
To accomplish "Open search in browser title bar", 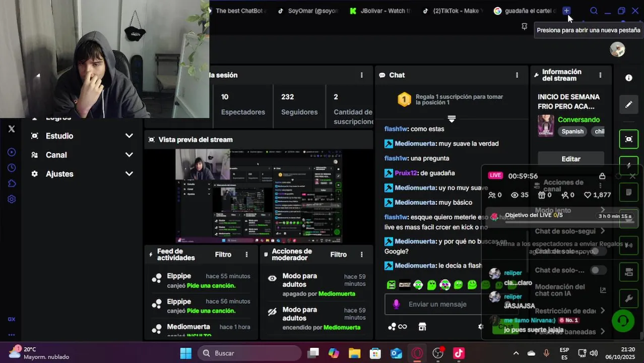I will click(x=594, y=11).
